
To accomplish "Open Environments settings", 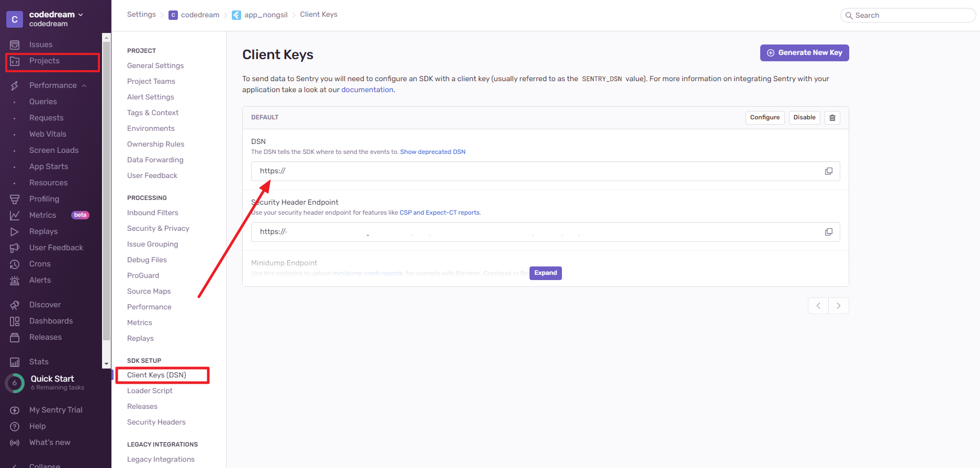I will (151, 128).
